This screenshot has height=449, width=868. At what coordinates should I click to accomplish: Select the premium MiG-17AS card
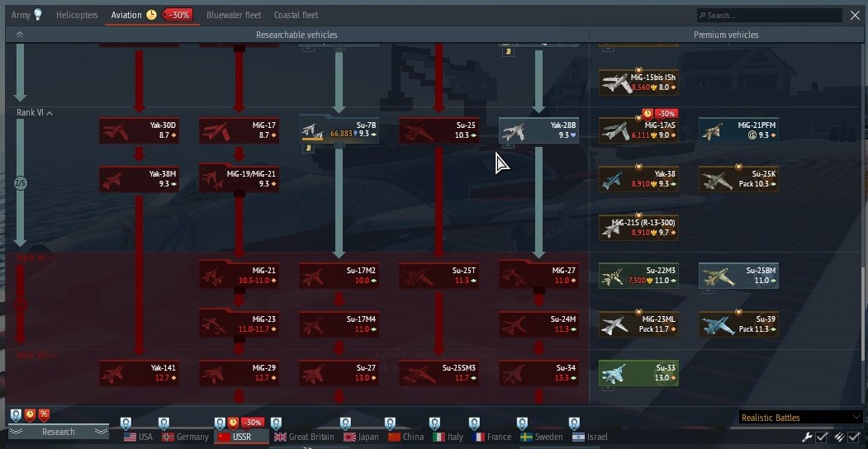click(x=638, y=130)
